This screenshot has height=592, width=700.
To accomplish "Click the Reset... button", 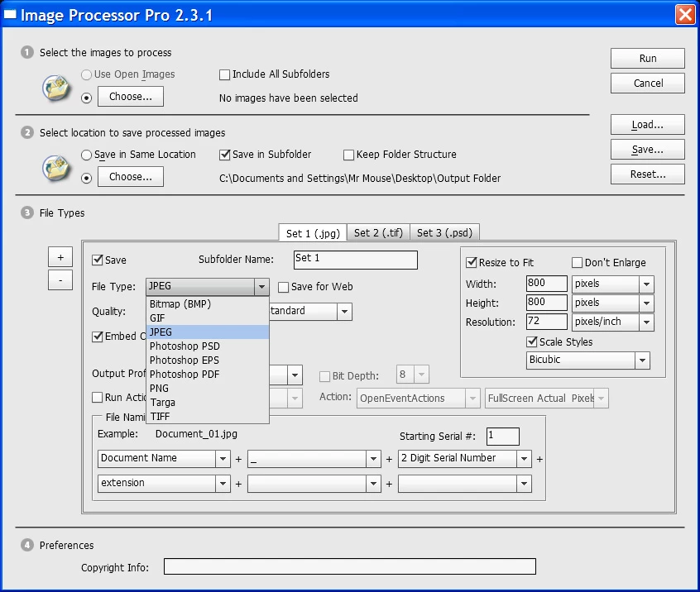I will [x=647, y=174].
